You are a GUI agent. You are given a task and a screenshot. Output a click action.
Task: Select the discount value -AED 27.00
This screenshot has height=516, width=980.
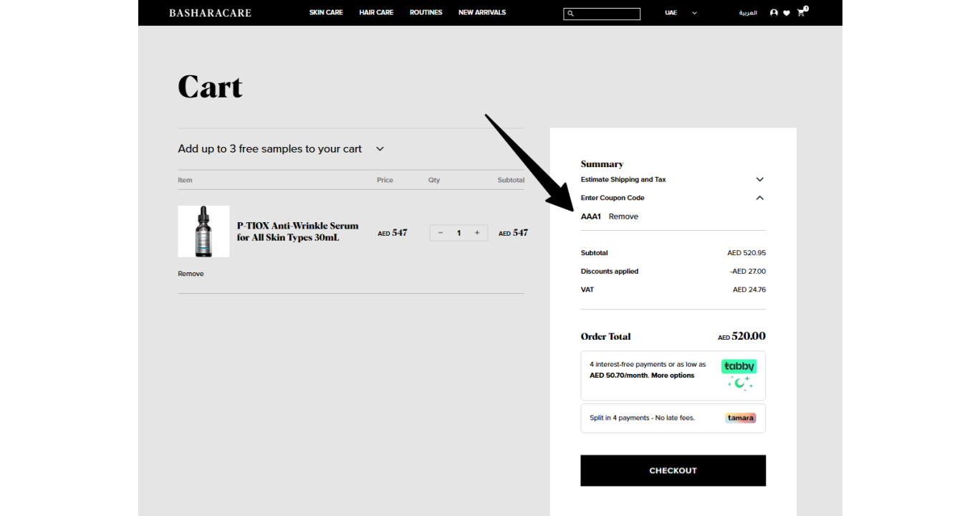[748, 272]
